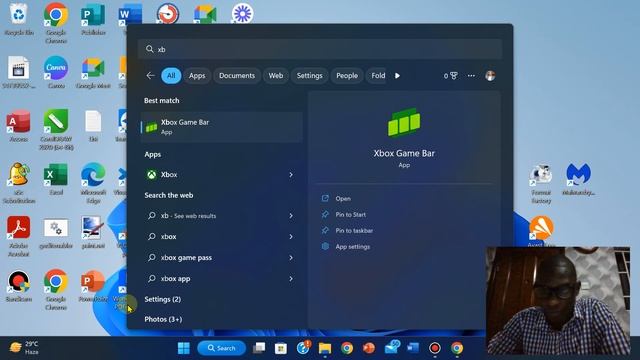640x360 pixels.
Task: Expand the Photos (3+) results group
Action: coord(163,320)
